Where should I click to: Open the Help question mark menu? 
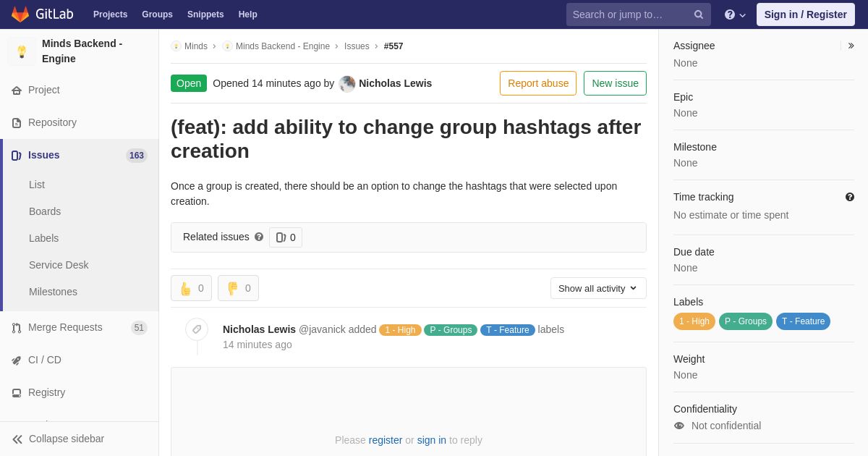point(735,14)
